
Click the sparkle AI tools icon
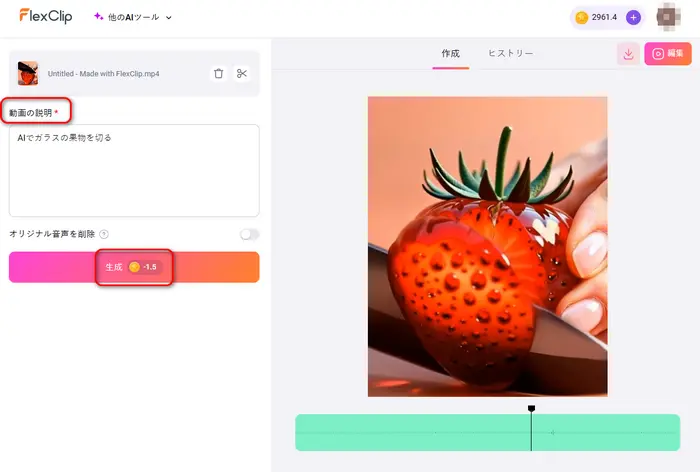(99, 17)
